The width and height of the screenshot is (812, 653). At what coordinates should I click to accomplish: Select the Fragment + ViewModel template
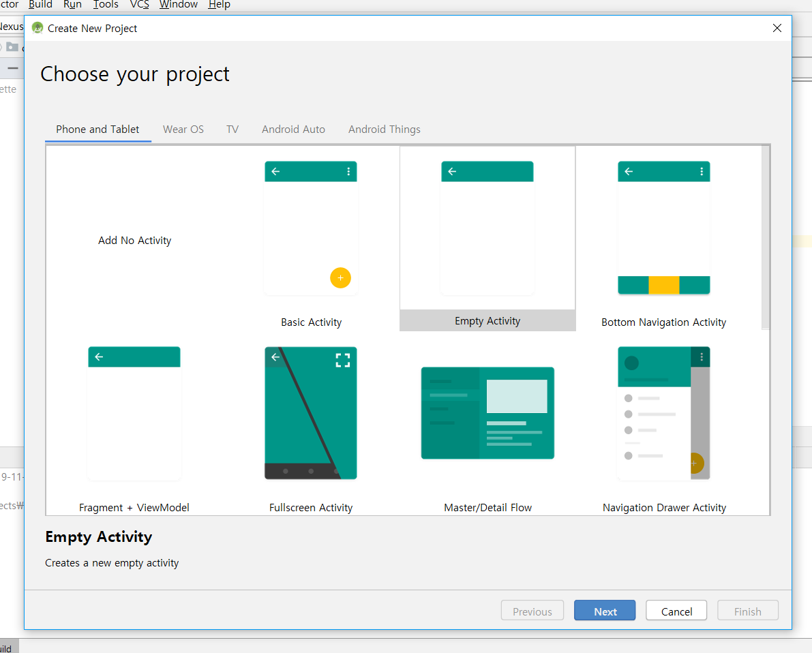coord(134,414)
